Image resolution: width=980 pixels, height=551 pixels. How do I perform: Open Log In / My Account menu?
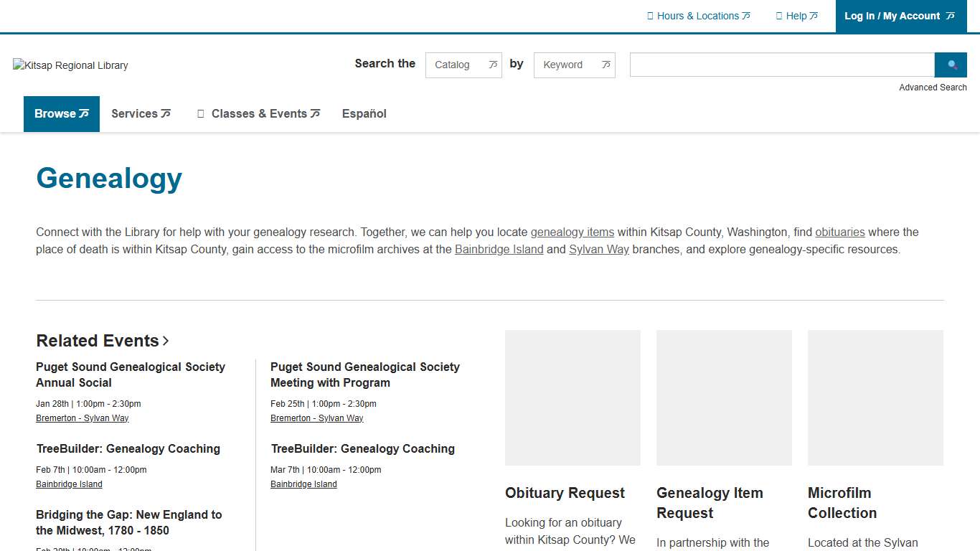tap(900, 16)
